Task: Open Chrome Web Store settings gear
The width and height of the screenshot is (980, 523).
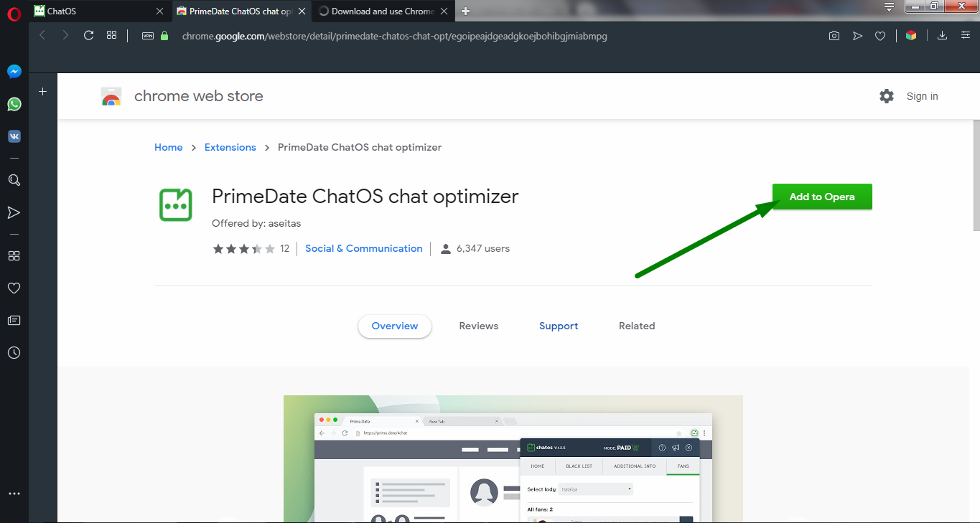Action: point(887,96)
